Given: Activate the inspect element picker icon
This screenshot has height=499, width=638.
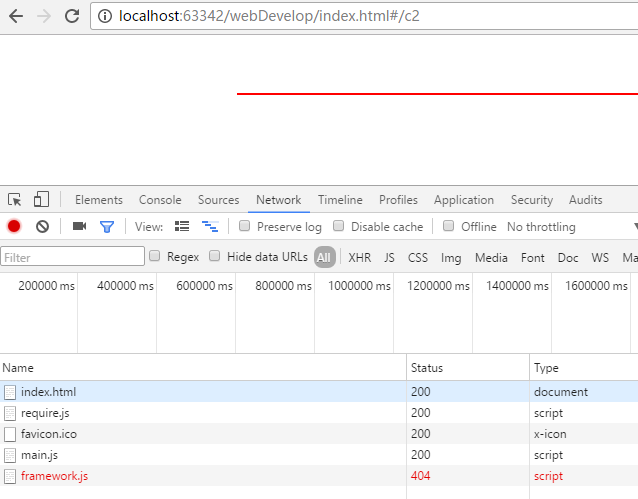Looking at the screenshot, I should pyautogui.click(x=15, y=200).
